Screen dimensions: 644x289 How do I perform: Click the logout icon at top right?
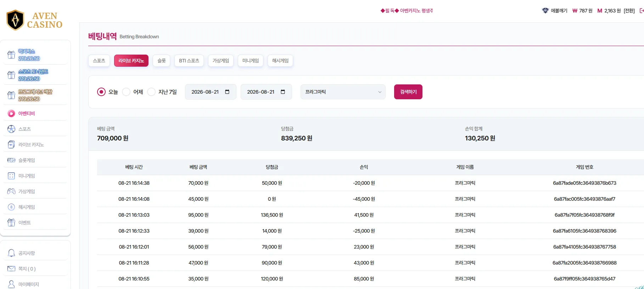coord(642,11)
